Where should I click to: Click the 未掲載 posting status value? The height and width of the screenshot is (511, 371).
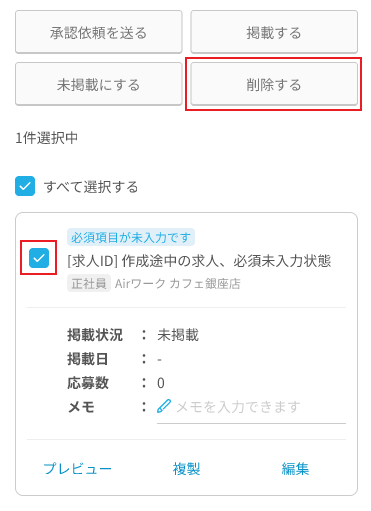(x=178, y=335)
